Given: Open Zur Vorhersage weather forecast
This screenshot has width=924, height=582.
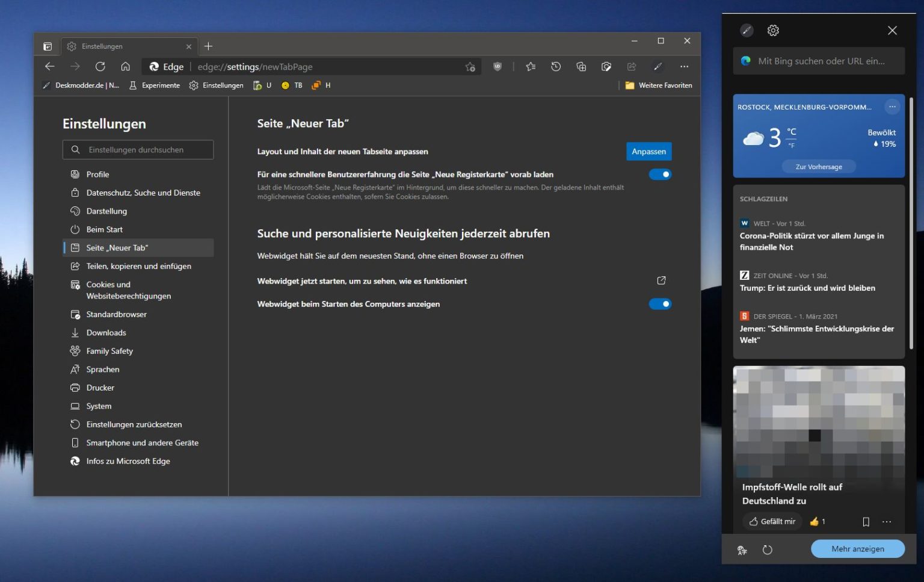Looking at the screenshot, I should tap(819, 166).
